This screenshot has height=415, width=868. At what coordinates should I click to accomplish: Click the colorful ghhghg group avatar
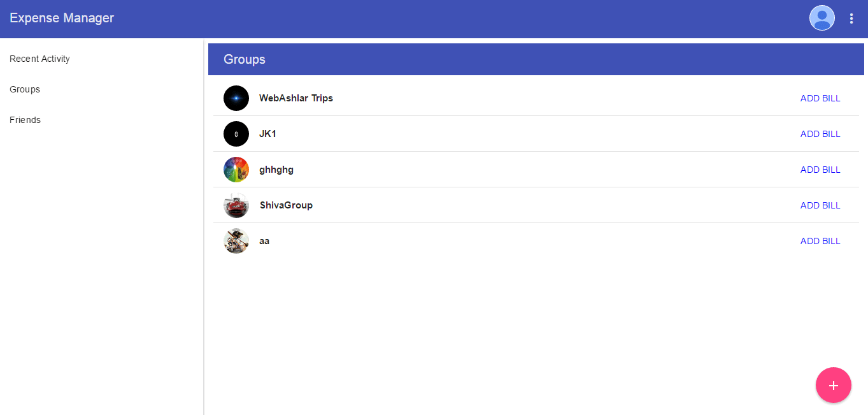tap(236, 170)
